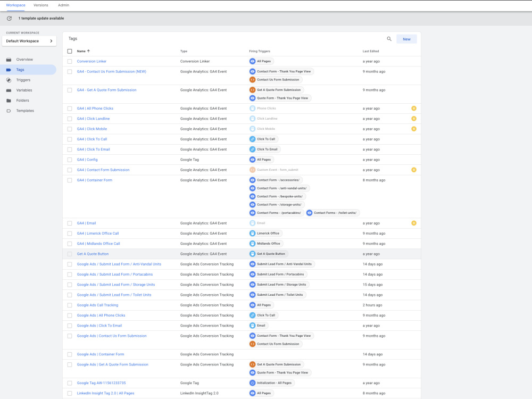This screenshot has height=399, width=532.
Task: Open Google Ads / Submit Lead Form / Anti-Vandal Units
Action: [119, 264]
